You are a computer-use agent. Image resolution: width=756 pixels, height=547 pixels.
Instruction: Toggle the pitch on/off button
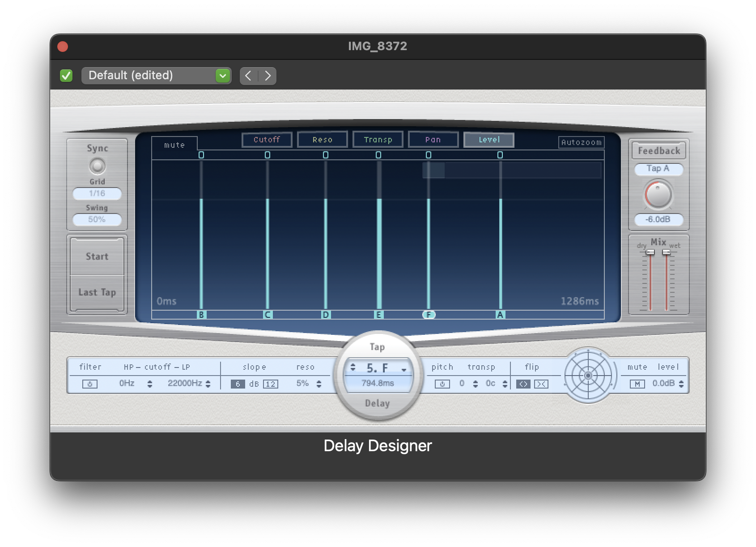click(x=442, y=384)
